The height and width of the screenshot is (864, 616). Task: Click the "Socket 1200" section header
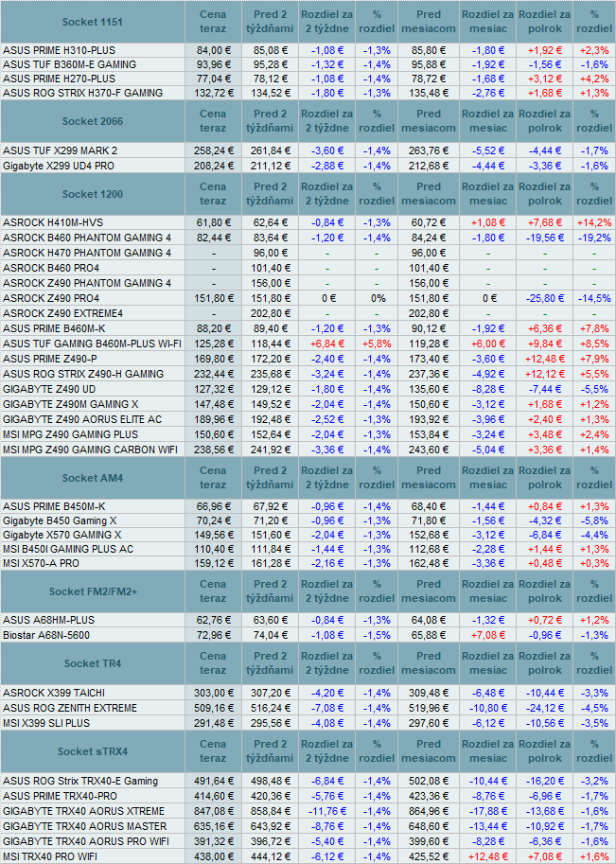(x=92, y=194)
